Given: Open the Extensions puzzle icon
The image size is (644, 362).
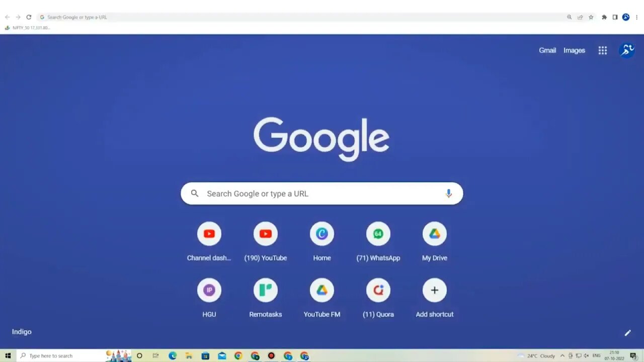Looking at the screenshot, I should click(604, 17).
